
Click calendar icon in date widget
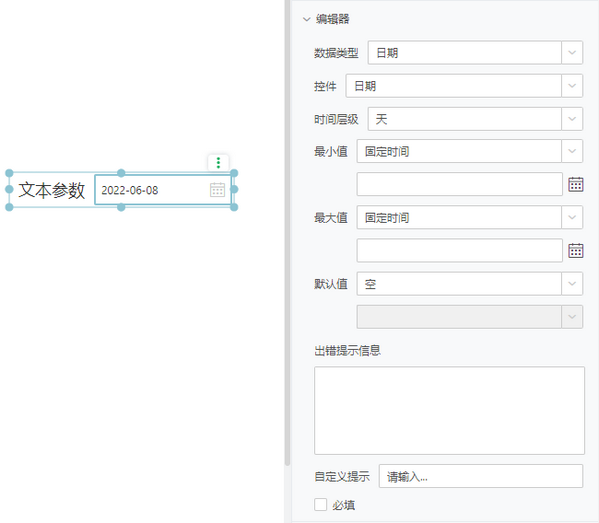217,190
